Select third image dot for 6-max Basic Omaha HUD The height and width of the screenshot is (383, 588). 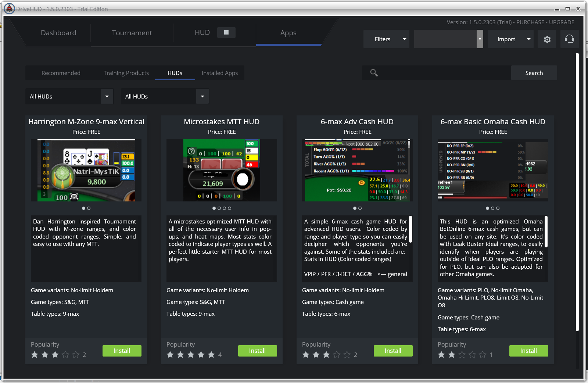pyautogui.click(x=498, y=208)
